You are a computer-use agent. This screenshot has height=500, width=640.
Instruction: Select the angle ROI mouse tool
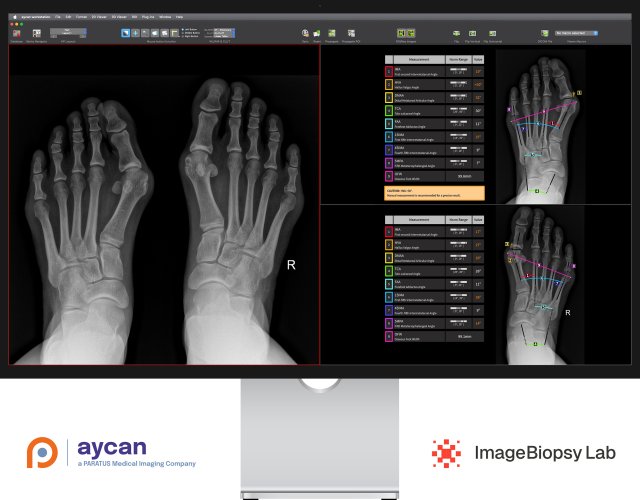click(174, 33)
